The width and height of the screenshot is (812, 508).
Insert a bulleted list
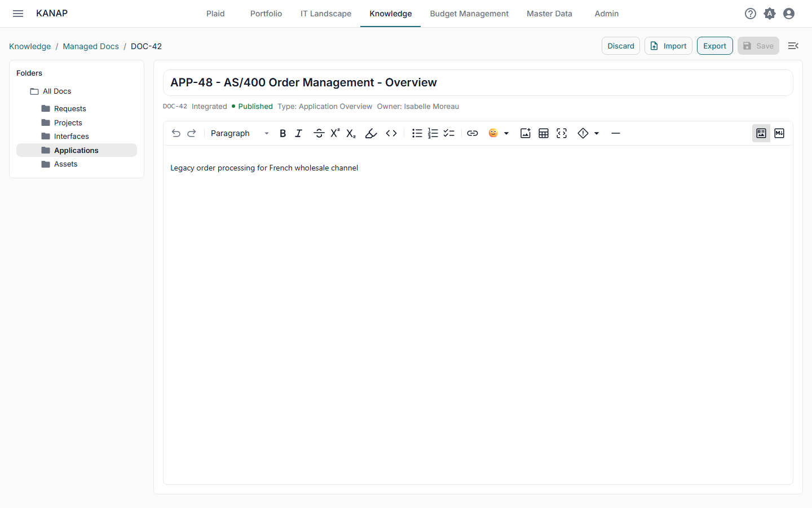tap(417, 133)
